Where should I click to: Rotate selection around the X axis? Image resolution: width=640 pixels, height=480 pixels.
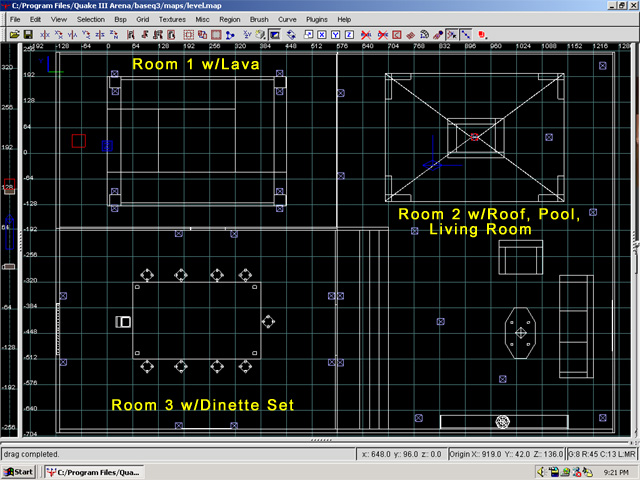[x=58, y=35]
